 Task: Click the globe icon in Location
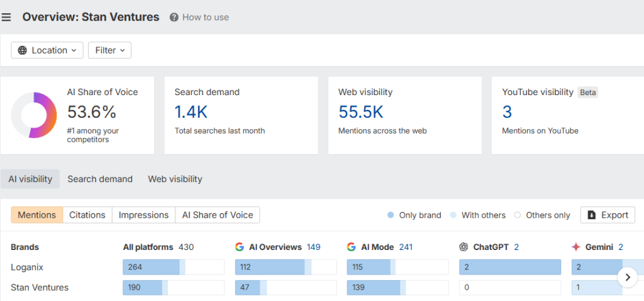(x=23, y=50)
